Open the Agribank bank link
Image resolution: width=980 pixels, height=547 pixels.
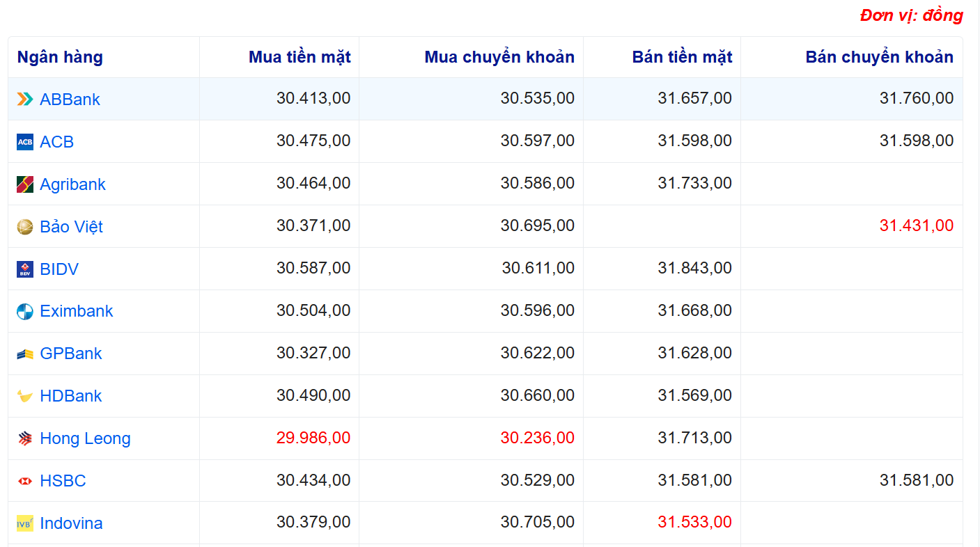pyautogui.click(x=72, y=184)
